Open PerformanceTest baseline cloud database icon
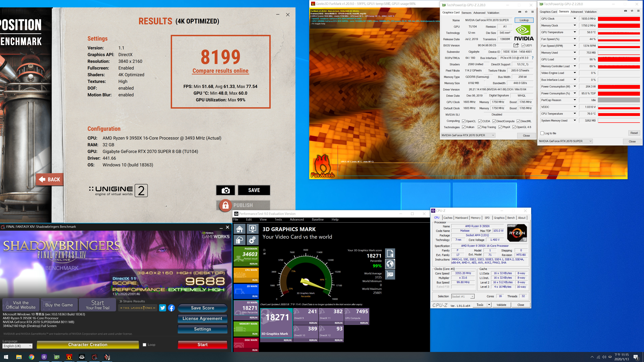 [x=239, y=240]
